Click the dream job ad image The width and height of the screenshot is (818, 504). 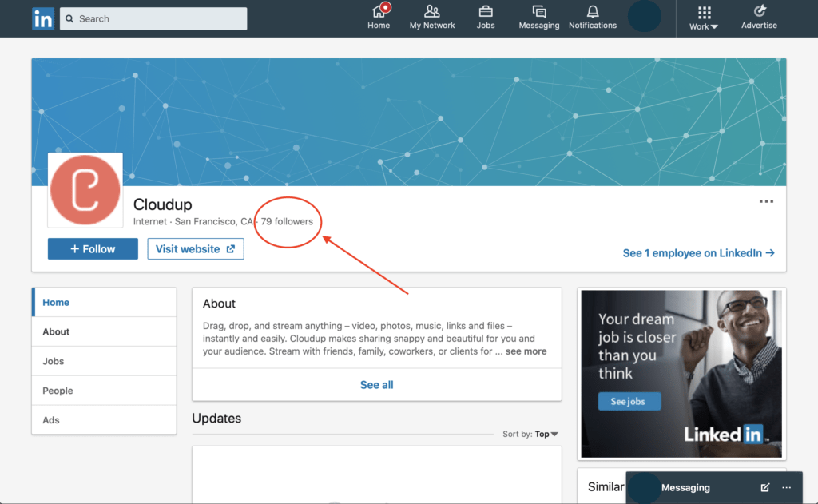coord(681,374)
